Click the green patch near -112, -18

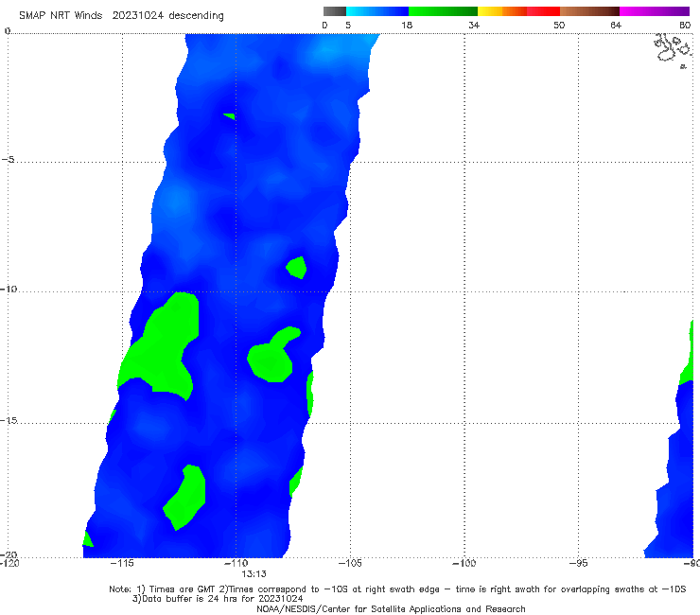point(185,497)
